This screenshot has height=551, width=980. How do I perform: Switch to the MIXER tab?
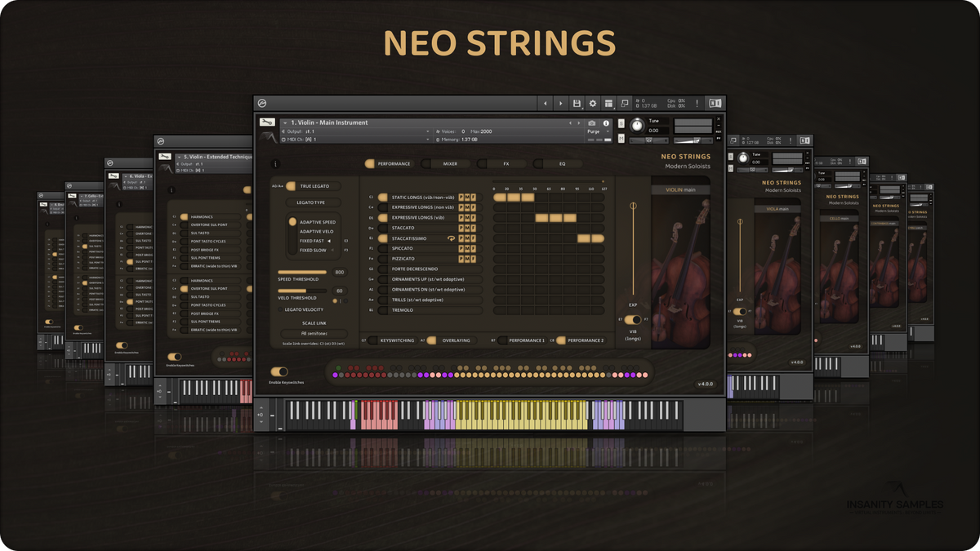[450, 164]
